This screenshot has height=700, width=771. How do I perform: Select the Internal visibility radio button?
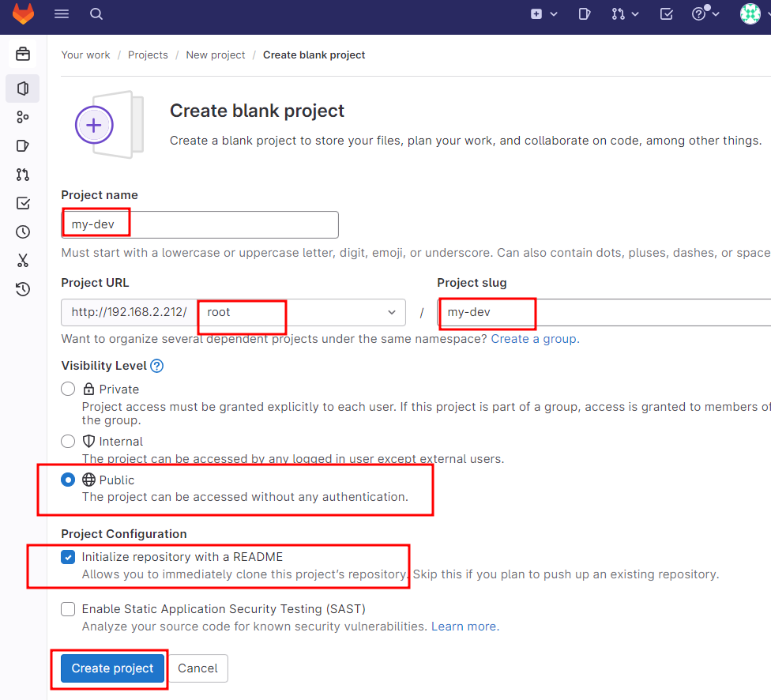click(68, 441)
